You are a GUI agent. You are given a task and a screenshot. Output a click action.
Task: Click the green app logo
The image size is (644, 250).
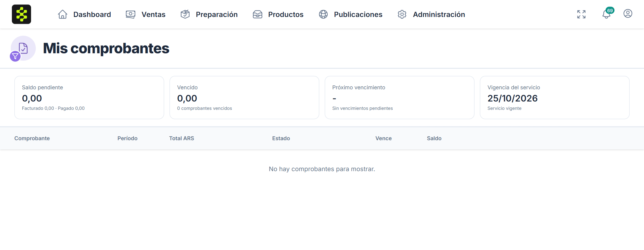21,14
